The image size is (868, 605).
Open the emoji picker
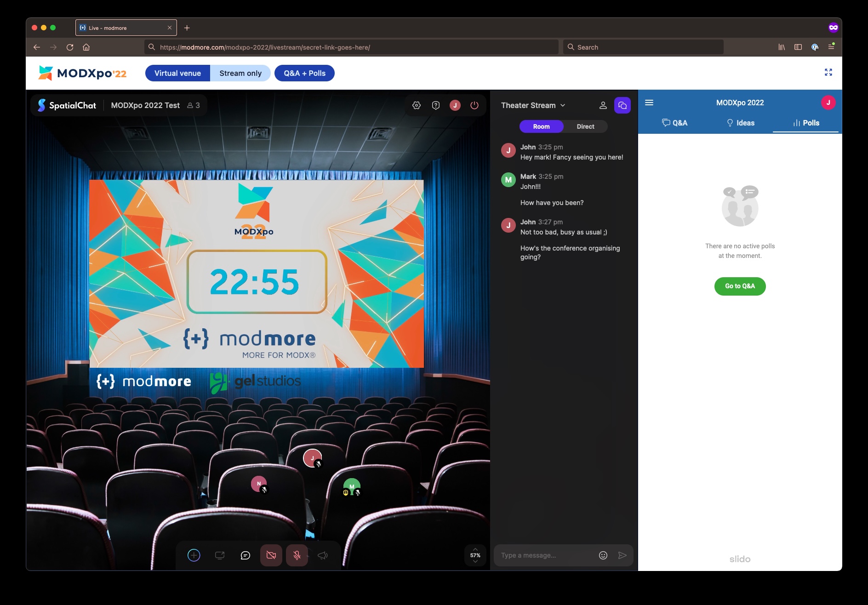[603, 555]
